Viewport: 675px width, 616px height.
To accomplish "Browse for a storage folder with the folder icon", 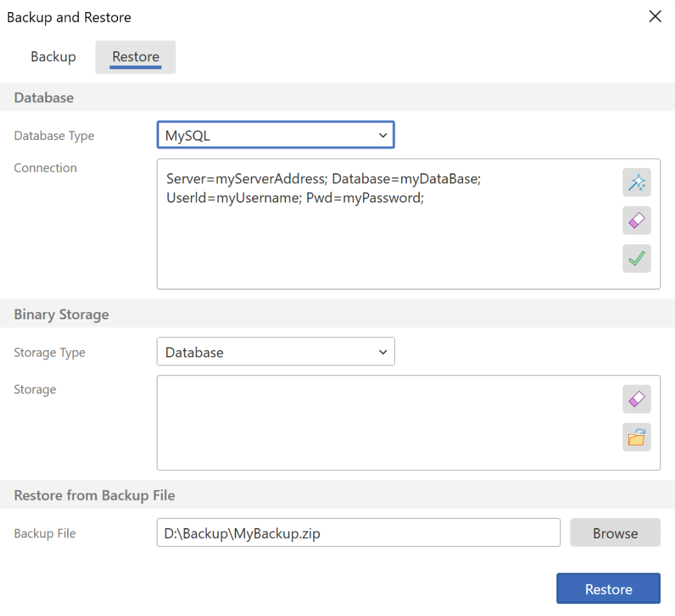I will 636,437.
